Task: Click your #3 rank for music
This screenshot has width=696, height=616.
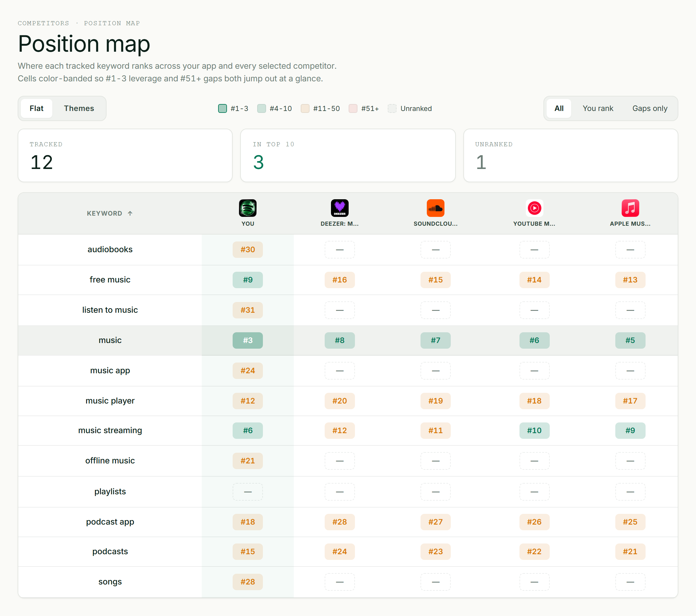Action: [x=247, y=340]
